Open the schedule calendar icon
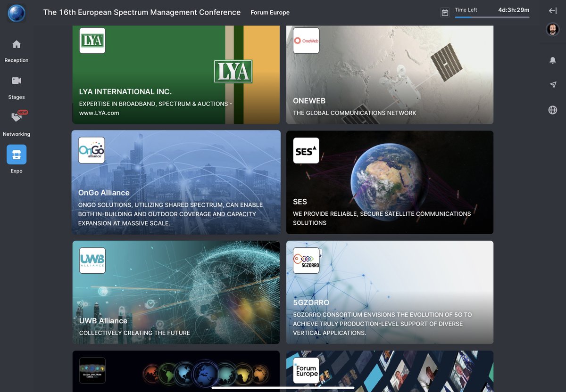Image resolution: width=566 pixels, height=392 pixels. 445,13
